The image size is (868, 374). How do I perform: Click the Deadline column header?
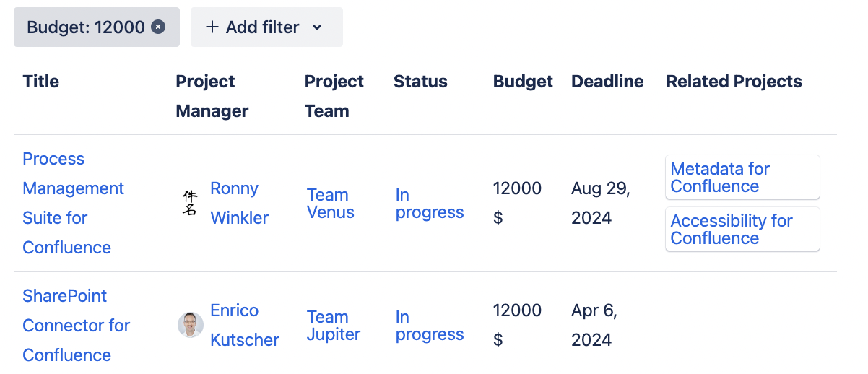[607, 82]
